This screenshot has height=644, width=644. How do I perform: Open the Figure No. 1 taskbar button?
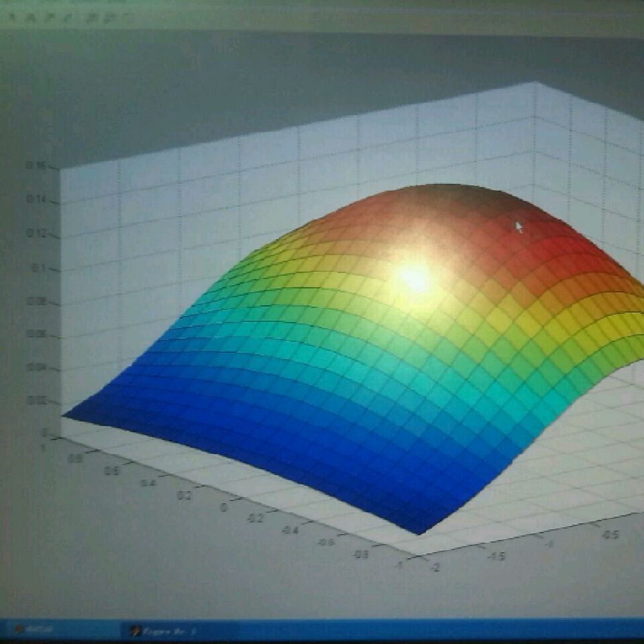[165, 631]
